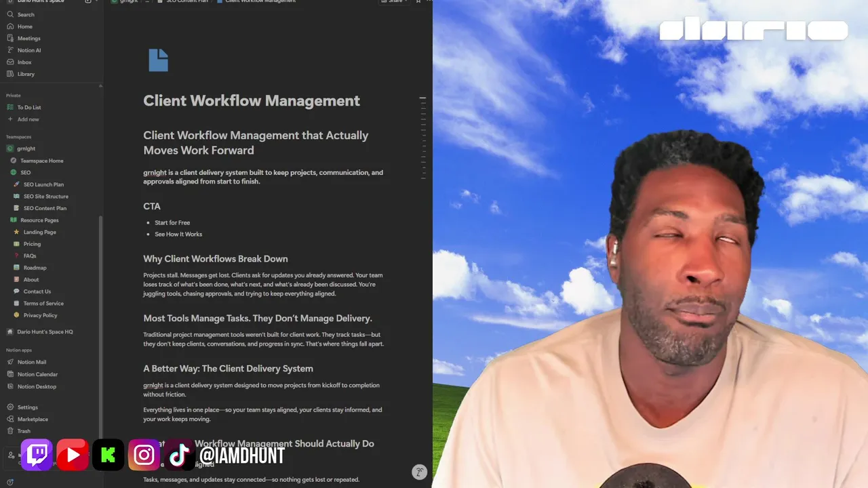Open SEO Site Structure page

[45, 197]
